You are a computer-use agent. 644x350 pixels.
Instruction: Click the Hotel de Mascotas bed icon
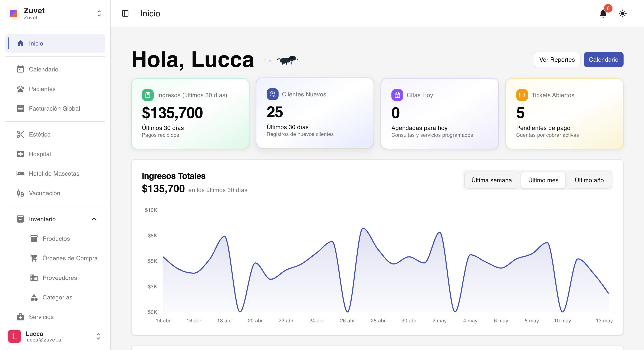point(20,174)
